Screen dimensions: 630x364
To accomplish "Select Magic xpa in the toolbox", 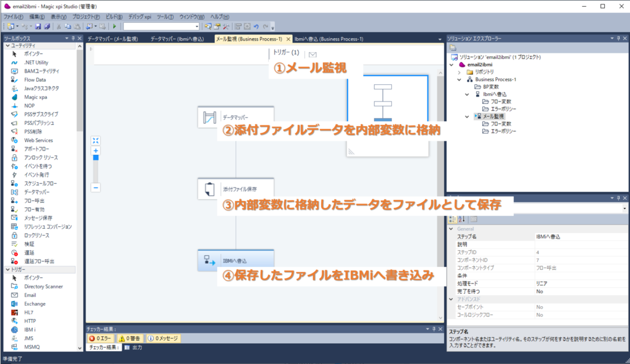I will [x=35, y=97].
